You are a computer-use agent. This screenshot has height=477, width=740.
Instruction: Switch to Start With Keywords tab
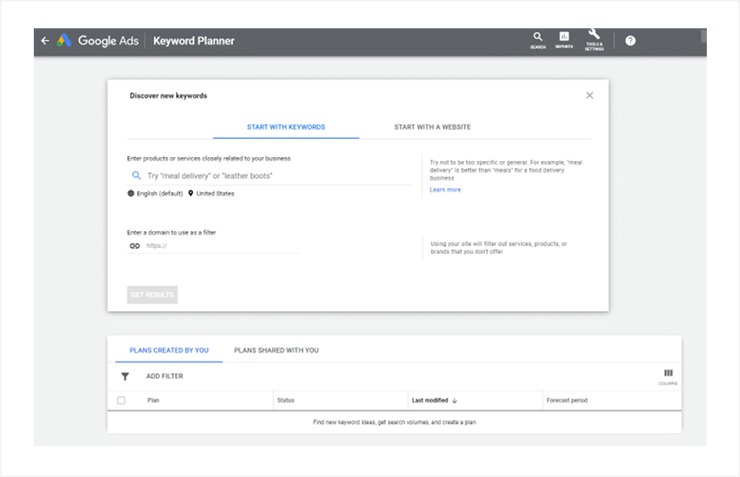286,127
